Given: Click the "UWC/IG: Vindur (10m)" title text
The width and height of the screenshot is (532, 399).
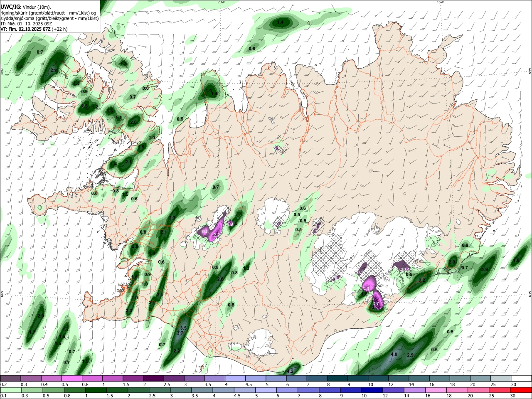Looking at the screenshot, I should pos(25,6).
